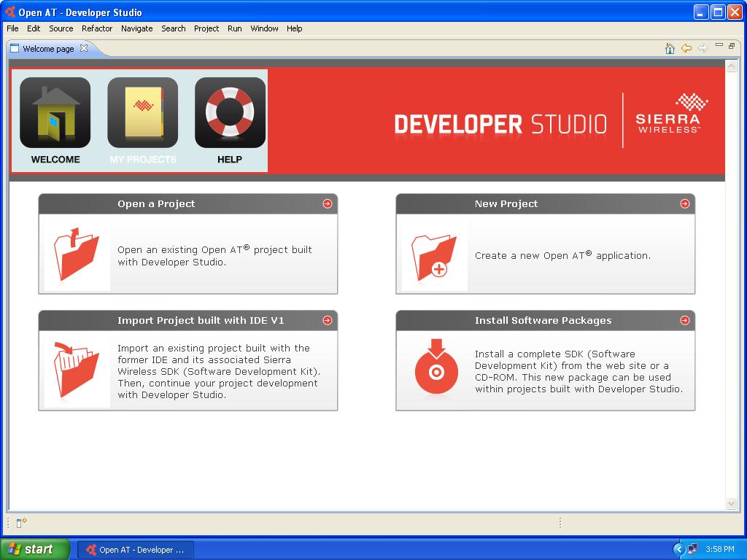Click the red arrow on Open a Project

(328, 204)
